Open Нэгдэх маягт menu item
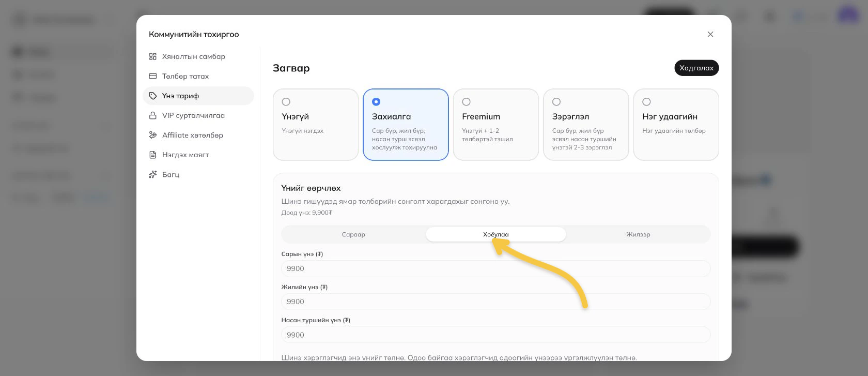 tap(198, 155)
